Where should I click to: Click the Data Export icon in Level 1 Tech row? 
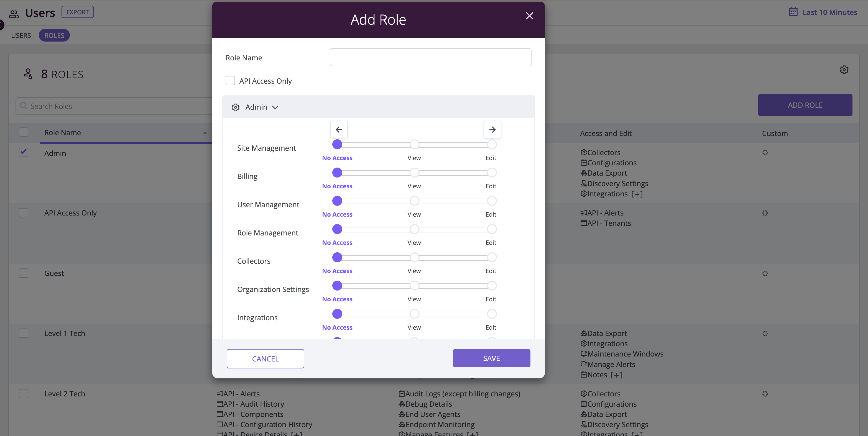pyautogui.click(x=584, y=333)
